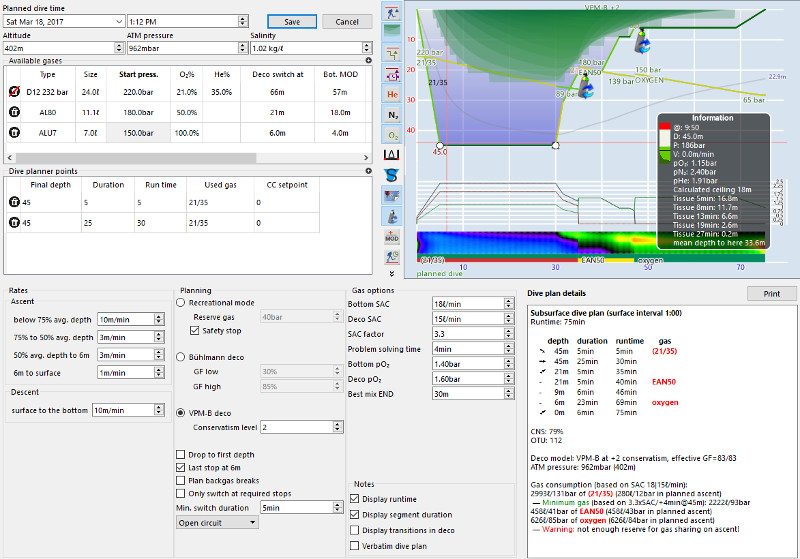Remove the D12 232 bar cylinder

[14, 92]
